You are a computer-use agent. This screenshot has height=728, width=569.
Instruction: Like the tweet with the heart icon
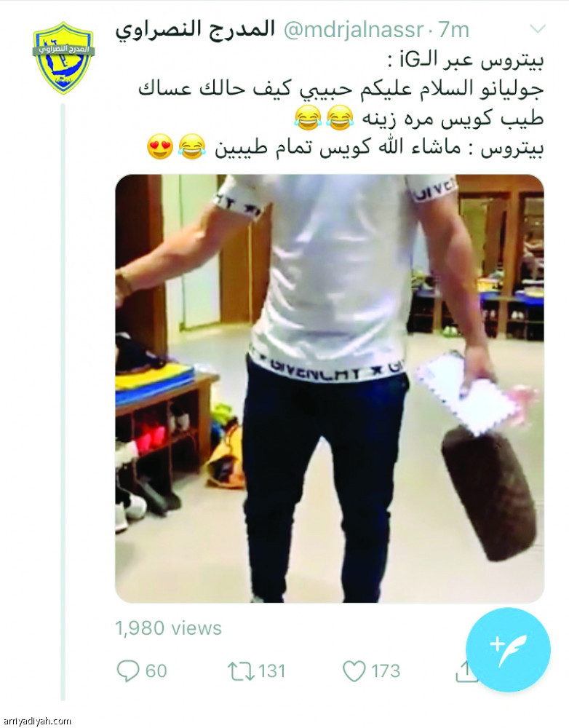coord(354,671)
